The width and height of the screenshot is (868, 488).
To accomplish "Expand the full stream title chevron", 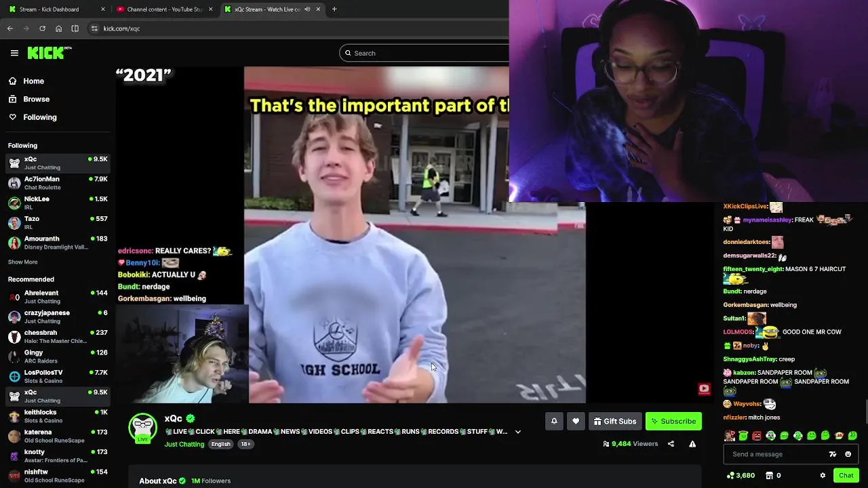I will point(518,432).
